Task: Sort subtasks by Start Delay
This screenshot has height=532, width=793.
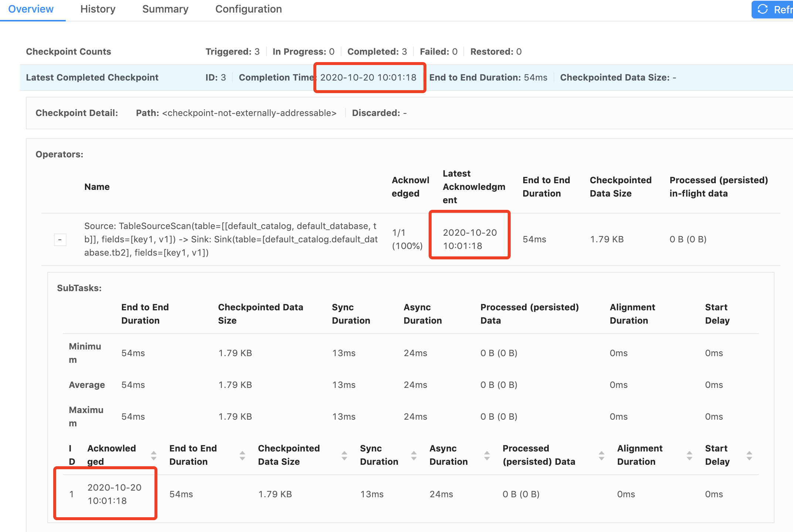Action: coord(749,455)
